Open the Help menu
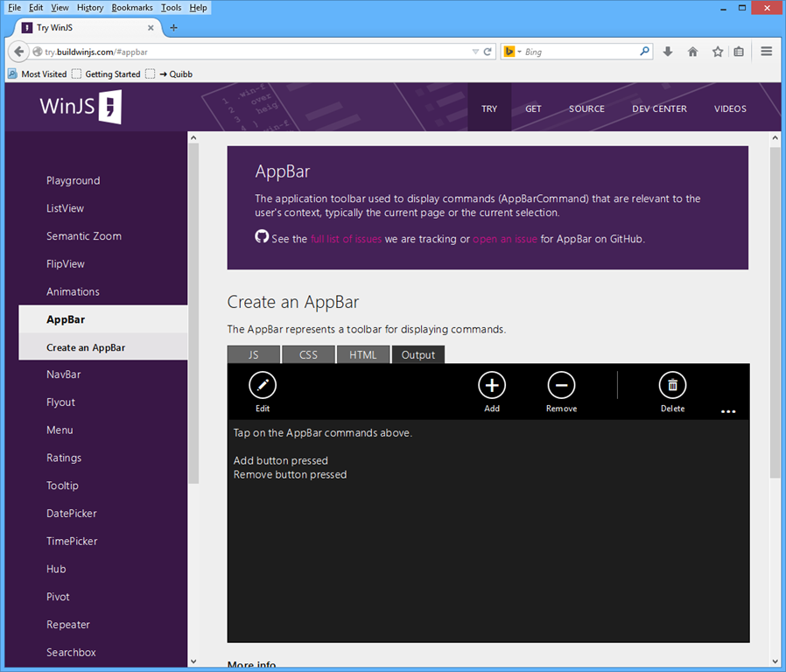This screenshot has height=672, width=786. coord(198,8)
